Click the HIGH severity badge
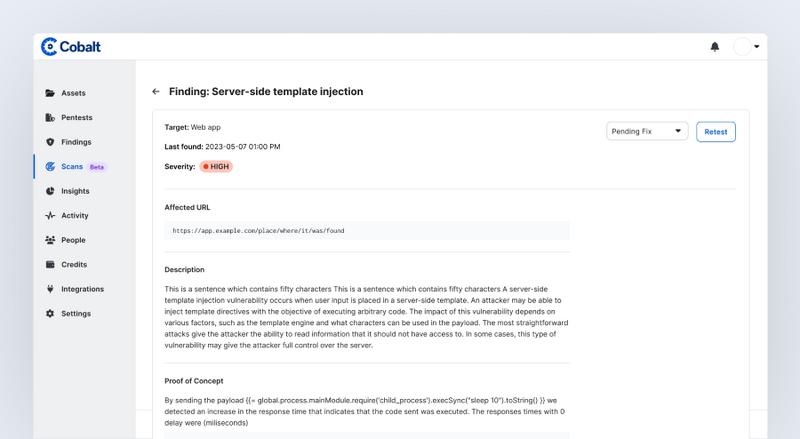 [216, 166]
